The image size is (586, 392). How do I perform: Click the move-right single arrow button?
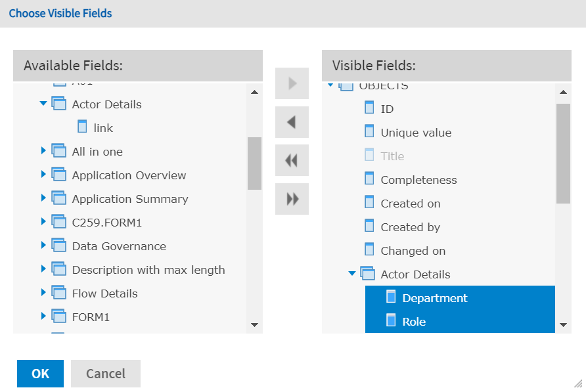(292, 83)
